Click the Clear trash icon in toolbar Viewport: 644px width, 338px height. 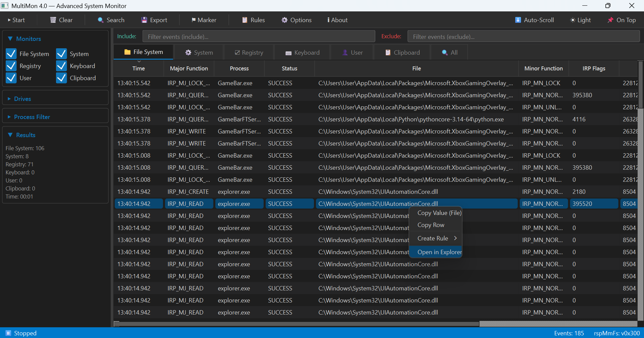point(53,20)
